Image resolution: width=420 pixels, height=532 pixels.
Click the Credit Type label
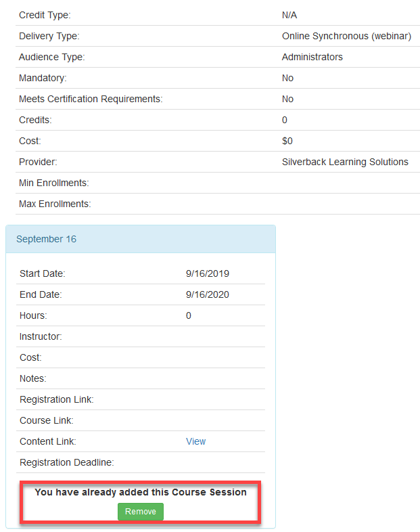click(x=45, y=15)
